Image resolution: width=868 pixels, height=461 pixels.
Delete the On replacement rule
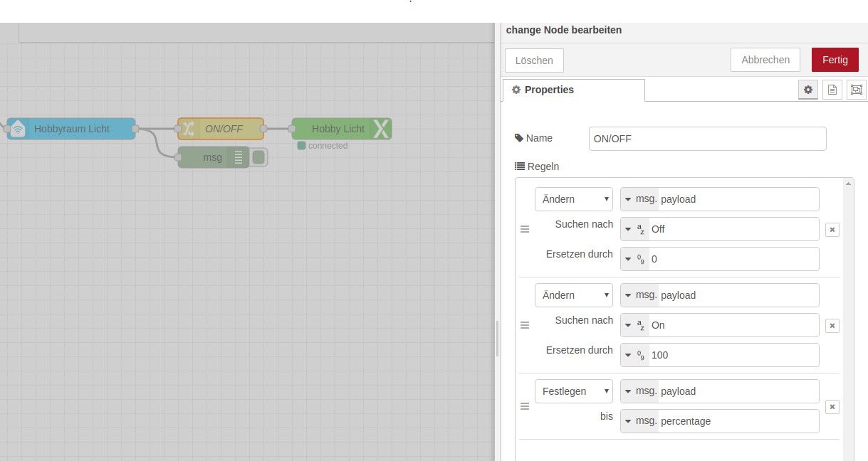(x=832, y=325)
